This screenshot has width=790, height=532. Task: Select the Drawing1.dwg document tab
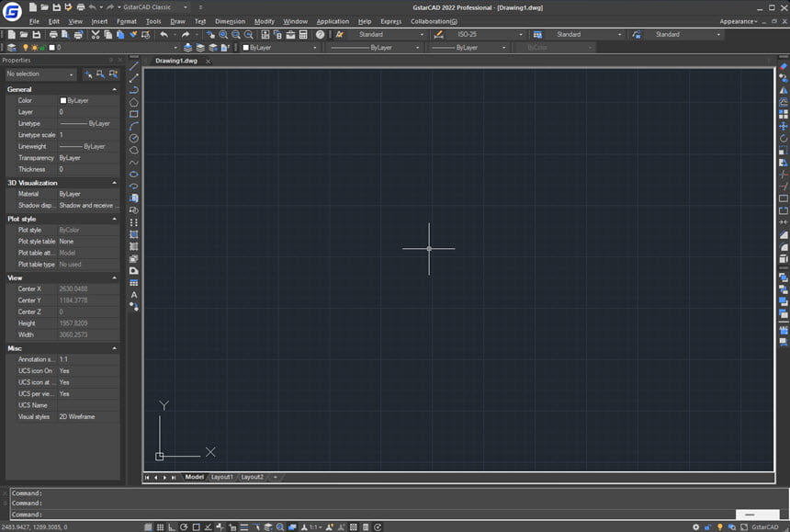point(176,61)
